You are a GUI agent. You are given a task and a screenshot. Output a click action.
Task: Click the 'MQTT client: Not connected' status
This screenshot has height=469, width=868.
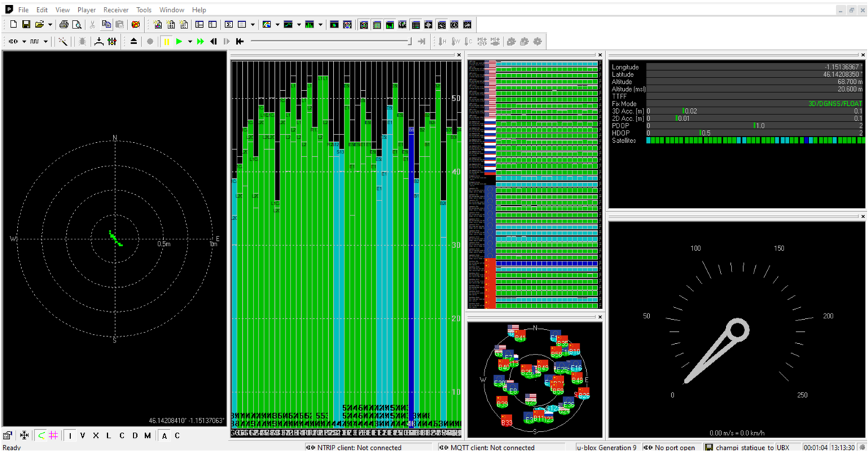tap(486, 448)
